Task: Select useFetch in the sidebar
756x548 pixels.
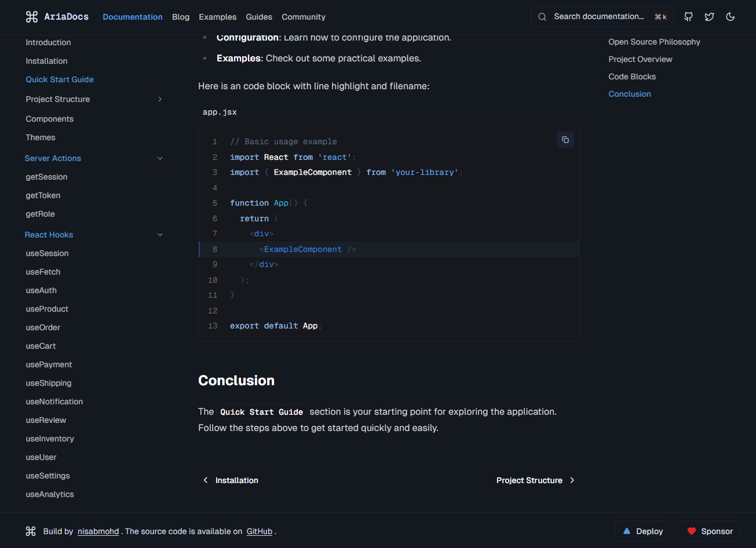Action: pos(43,272)
